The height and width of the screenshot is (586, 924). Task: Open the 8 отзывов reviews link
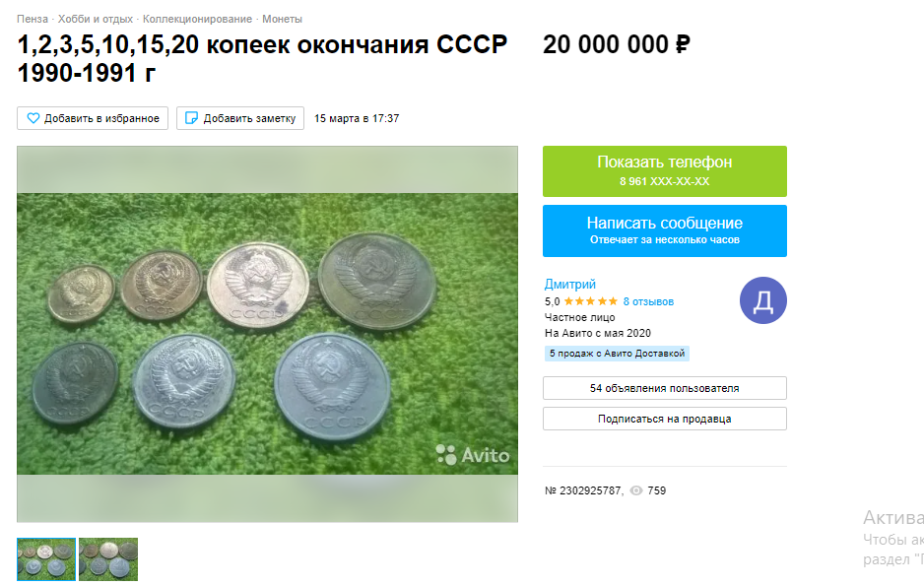648,301
